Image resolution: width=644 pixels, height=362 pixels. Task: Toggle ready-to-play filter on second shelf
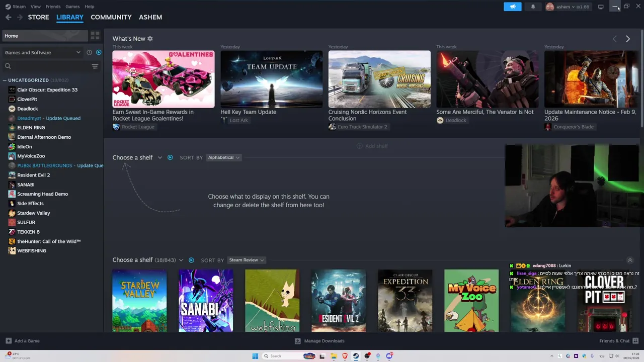191,260
